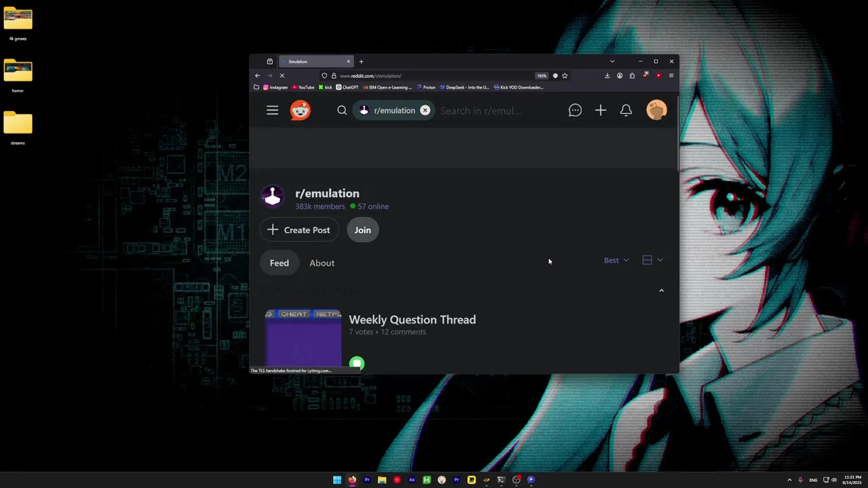This screenshot has height=488, width=868.
Task: Open the IBM Open e-Learning bookmark
Action: [387, 87]
